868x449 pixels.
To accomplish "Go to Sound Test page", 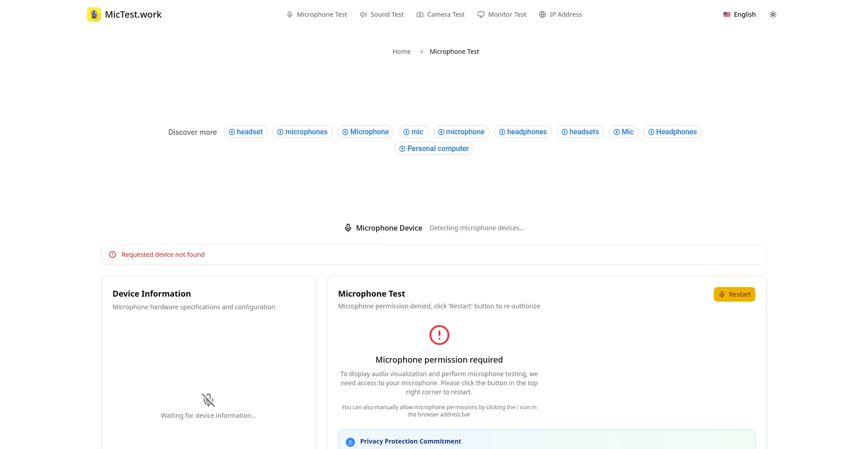I will tap(382, 14).
